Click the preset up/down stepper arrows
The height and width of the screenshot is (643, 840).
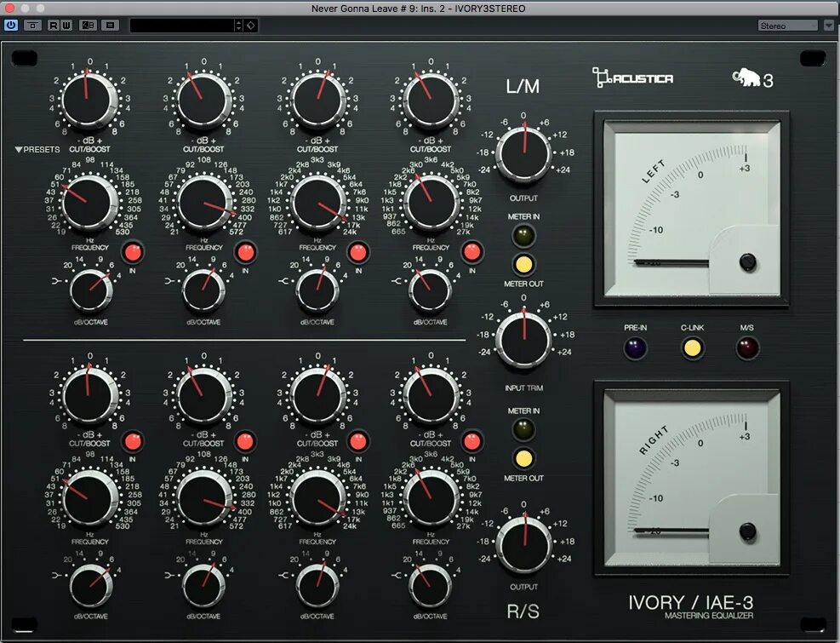[239, 26]
